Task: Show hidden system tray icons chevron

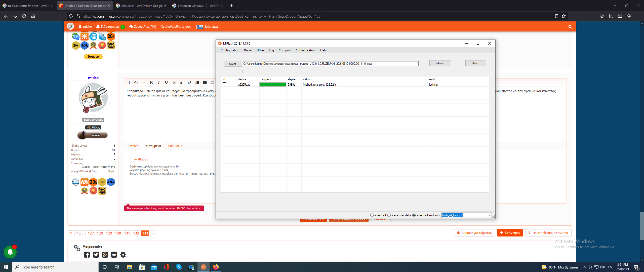Action: [584, 267]
